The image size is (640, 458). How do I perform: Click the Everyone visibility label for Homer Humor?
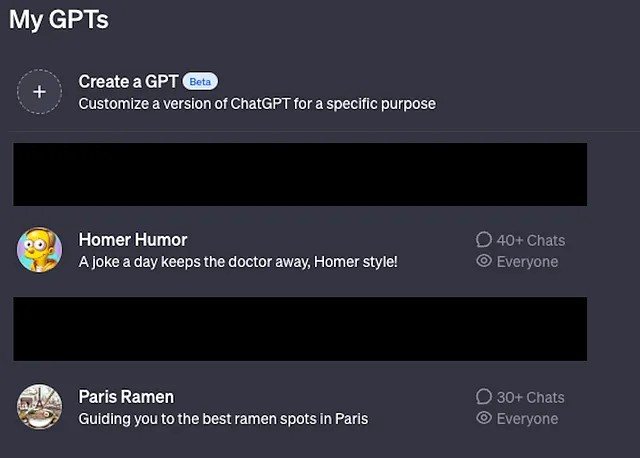point(527,262)
